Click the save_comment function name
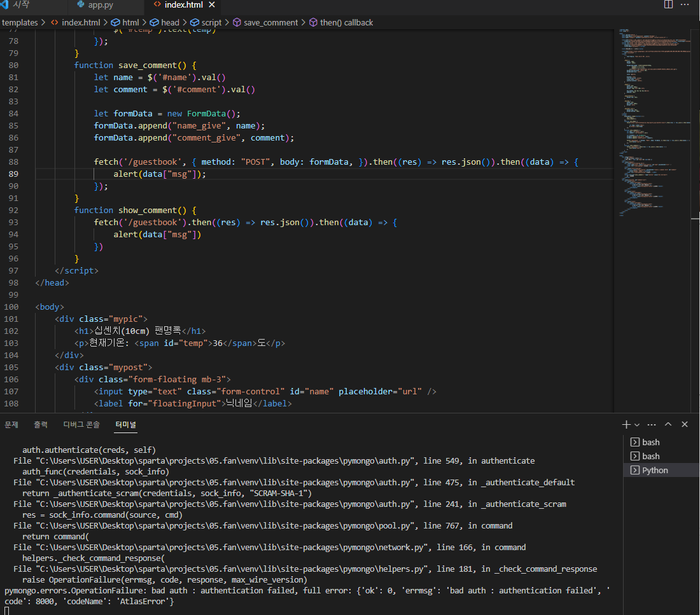 tap(148, 65)
